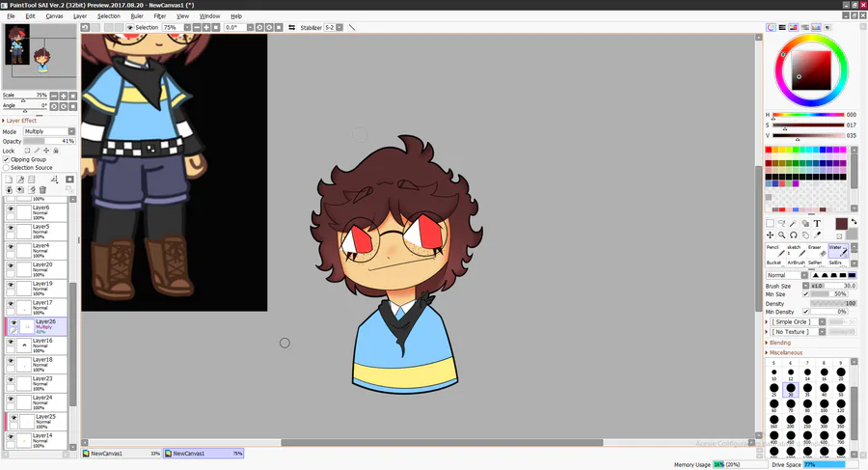Select the Zoom magnifier tool
Screen dimensions: 868x470
coord(781,235)
